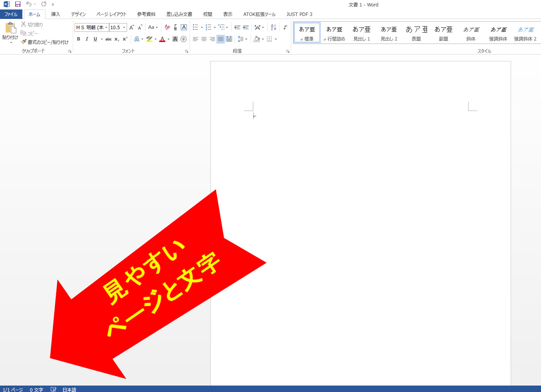Image resolution: width=541 pixels, height=392 pixels.
Task: Toggle character shading
Action: pos(175,39)
